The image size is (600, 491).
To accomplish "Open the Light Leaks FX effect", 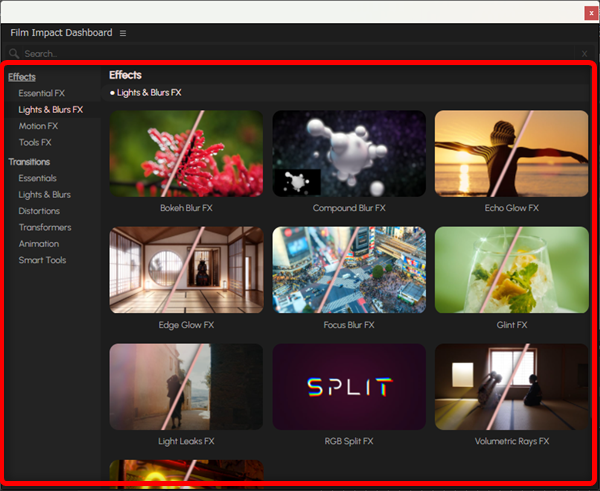I will click(x=186, y=386).
